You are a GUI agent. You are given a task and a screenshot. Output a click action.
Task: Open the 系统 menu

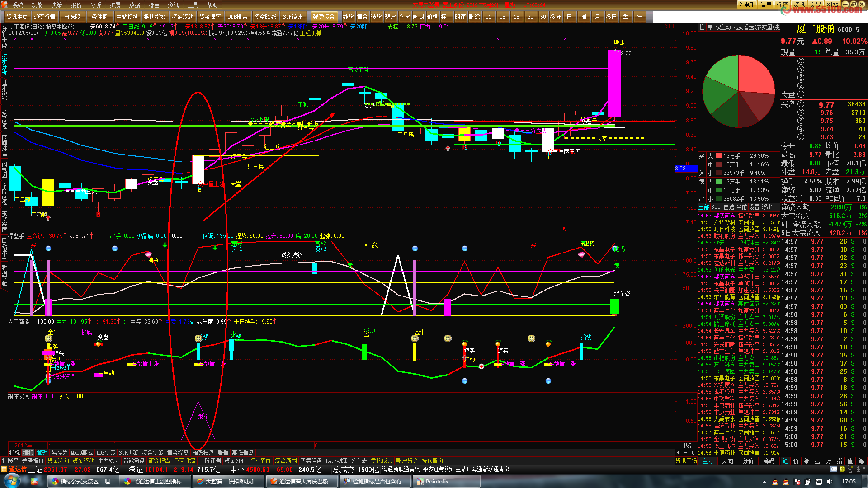click(18, 5)
